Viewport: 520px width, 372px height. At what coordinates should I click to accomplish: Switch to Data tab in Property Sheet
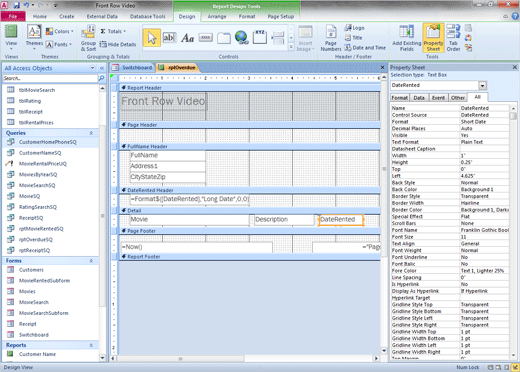[419, 98]
